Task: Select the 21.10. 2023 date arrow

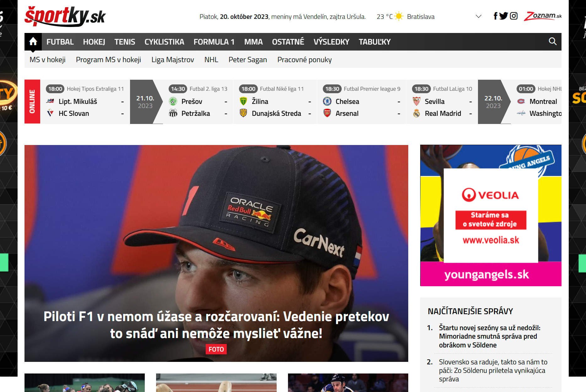Action: point(146,102)
